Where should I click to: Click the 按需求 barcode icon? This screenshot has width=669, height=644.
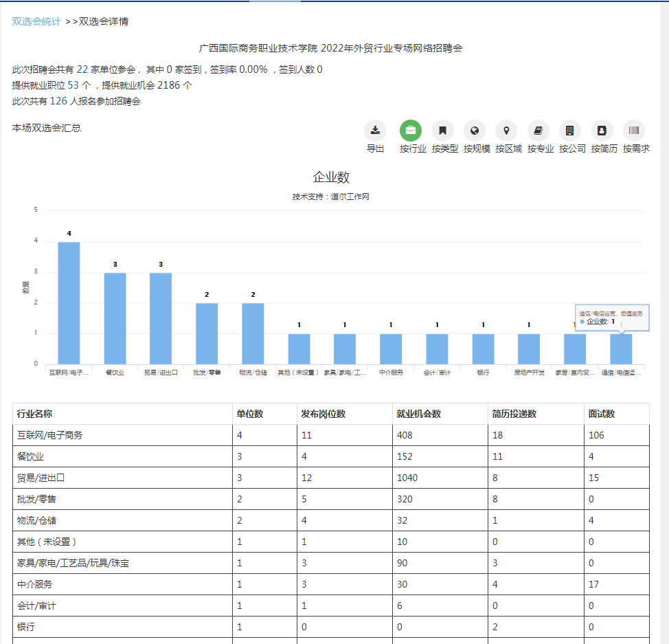(634, 131)
